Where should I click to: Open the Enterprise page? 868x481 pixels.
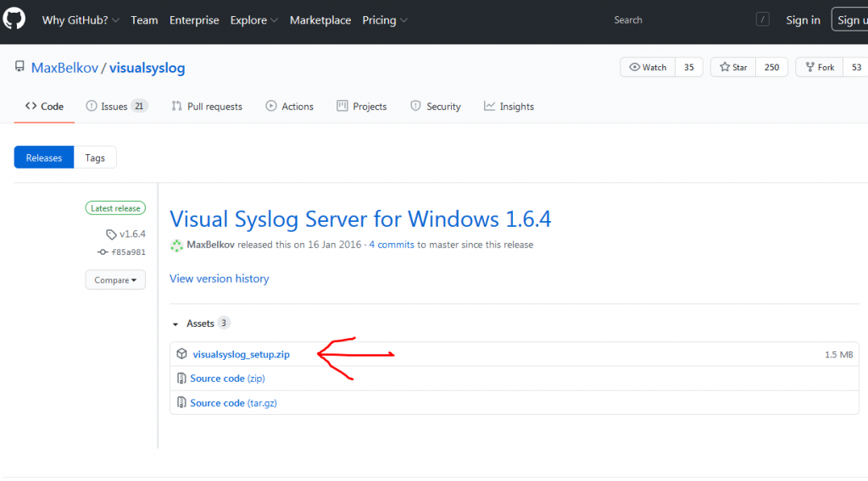[194, 20]
